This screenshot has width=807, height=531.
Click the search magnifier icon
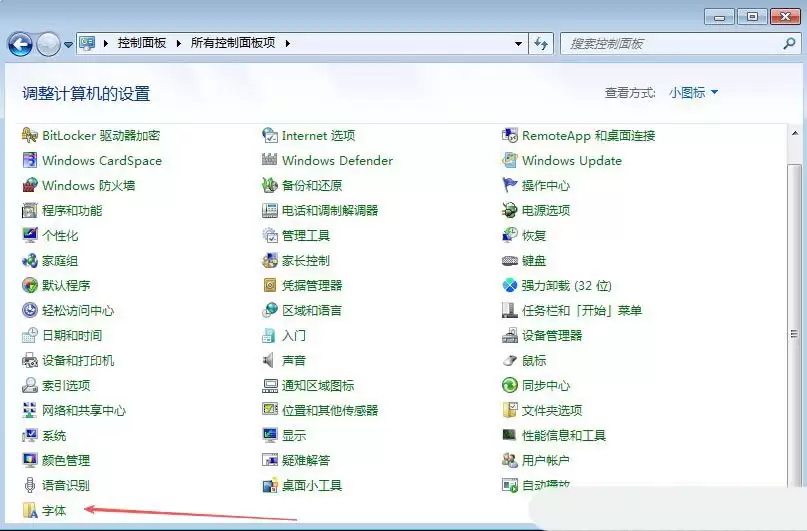coord(790,44)
